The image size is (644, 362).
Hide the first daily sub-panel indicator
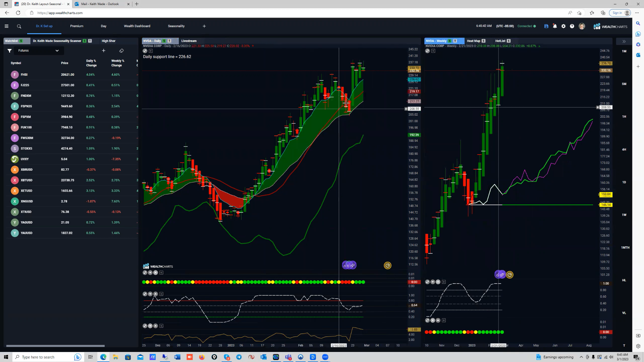[x=145, y=273]
